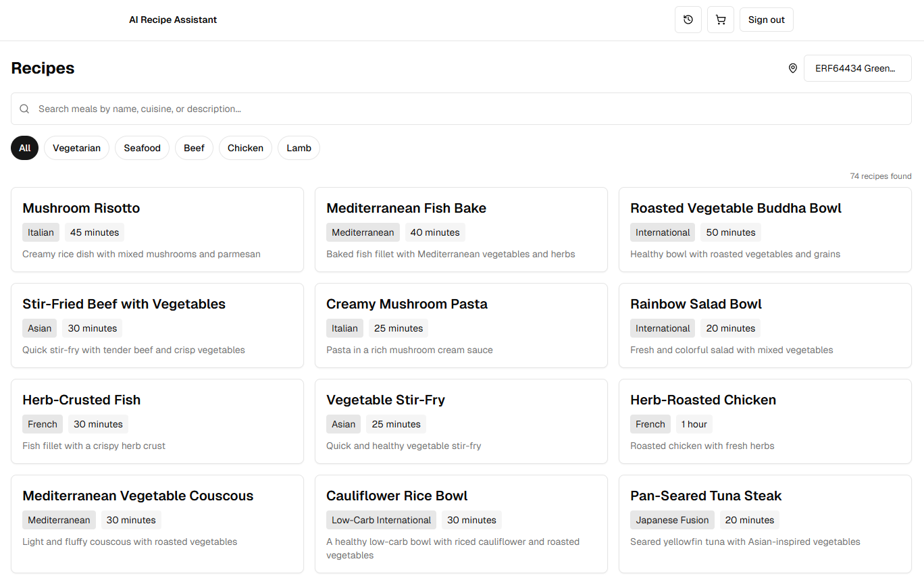
Task: Filter recipes by Seafood
Action: 142,148
